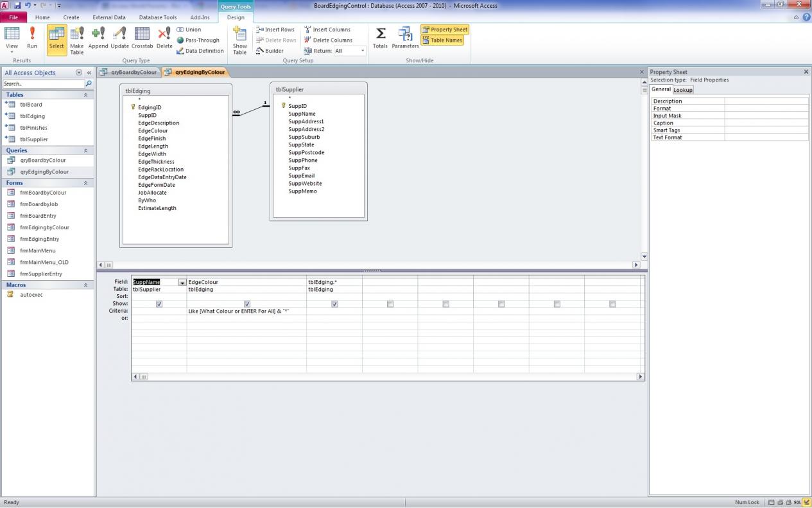Screen dimensions: 812x508
Task: Check the Show box in fourth grid column
Action: [x=390, y=304]
